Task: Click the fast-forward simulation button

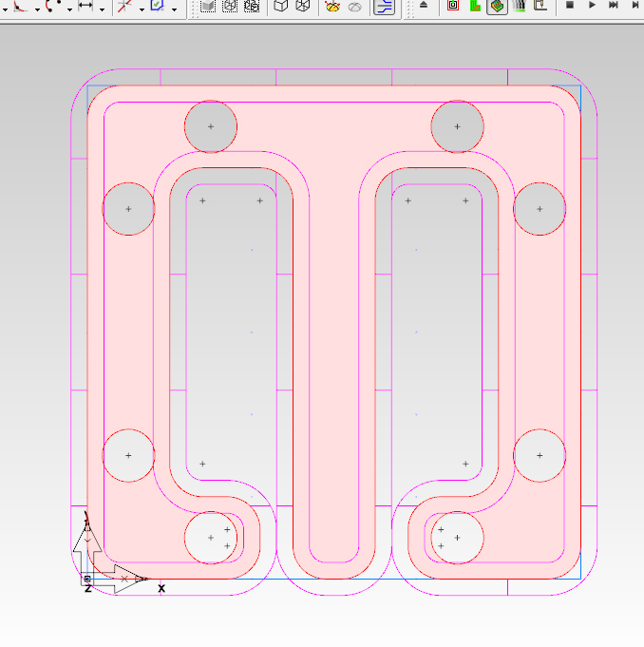Action: (614, 6)
